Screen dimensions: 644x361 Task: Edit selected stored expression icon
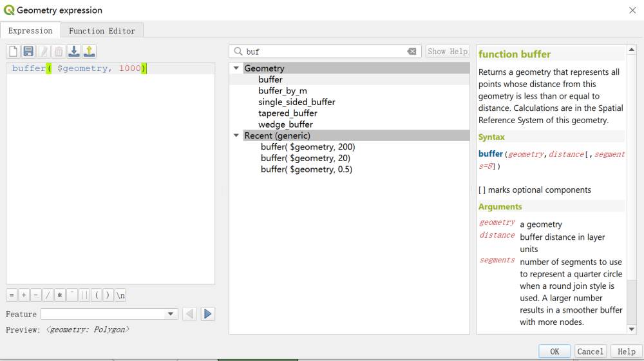(x=44, y=52)
